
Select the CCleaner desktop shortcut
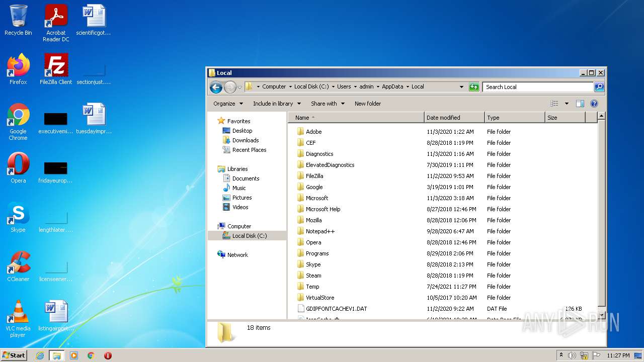coord(18,266)
